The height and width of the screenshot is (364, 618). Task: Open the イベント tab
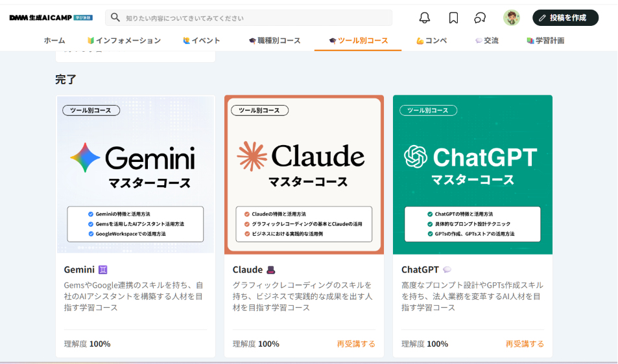202,41
